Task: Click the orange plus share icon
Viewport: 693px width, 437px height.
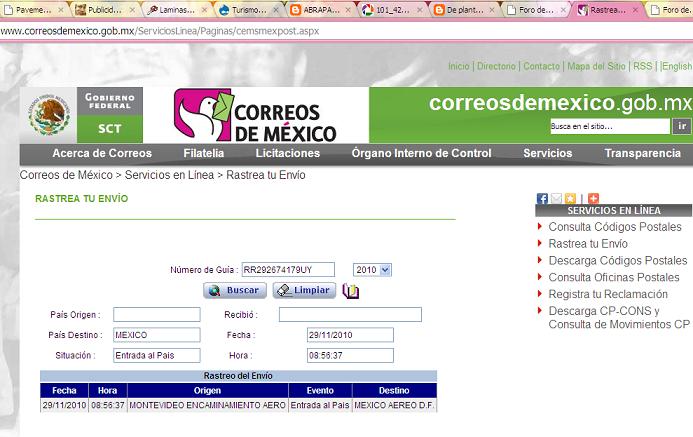Action: [593, 198]
